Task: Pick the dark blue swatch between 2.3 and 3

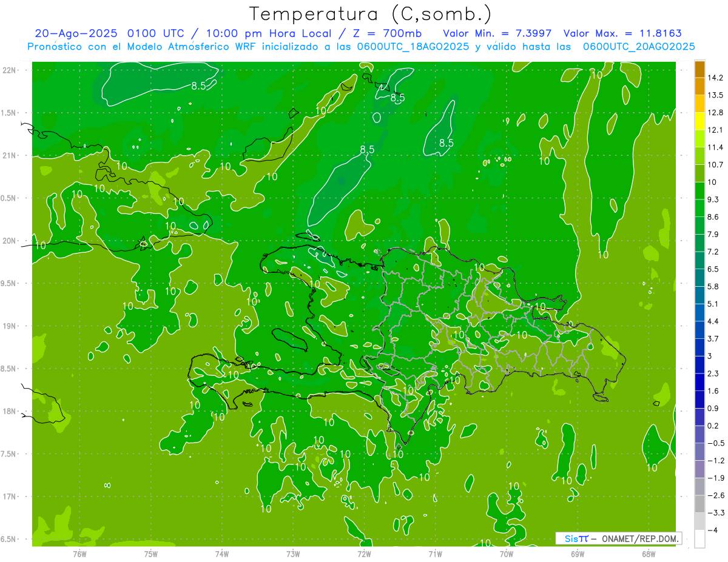Action: [699, 365]
